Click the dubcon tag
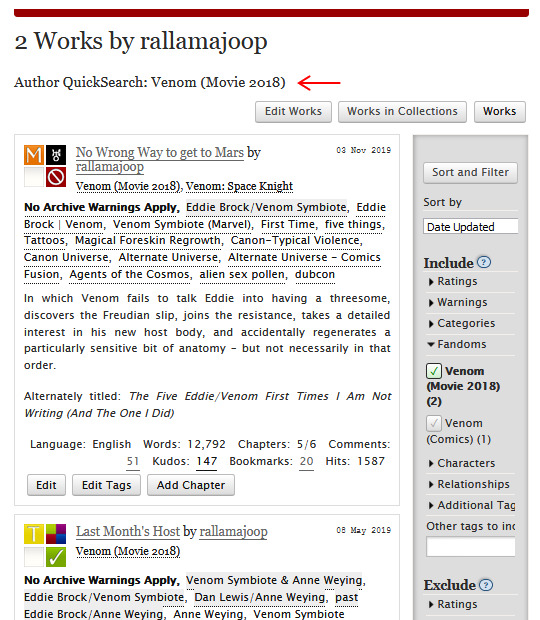The image size is (540, 620). pyautogui.click(x=315, y=274)
